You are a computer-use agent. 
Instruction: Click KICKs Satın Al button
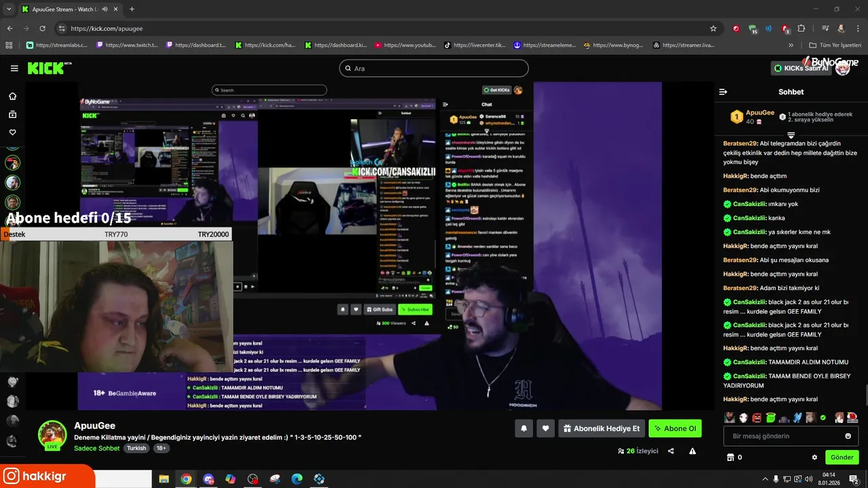coord(801,68)
